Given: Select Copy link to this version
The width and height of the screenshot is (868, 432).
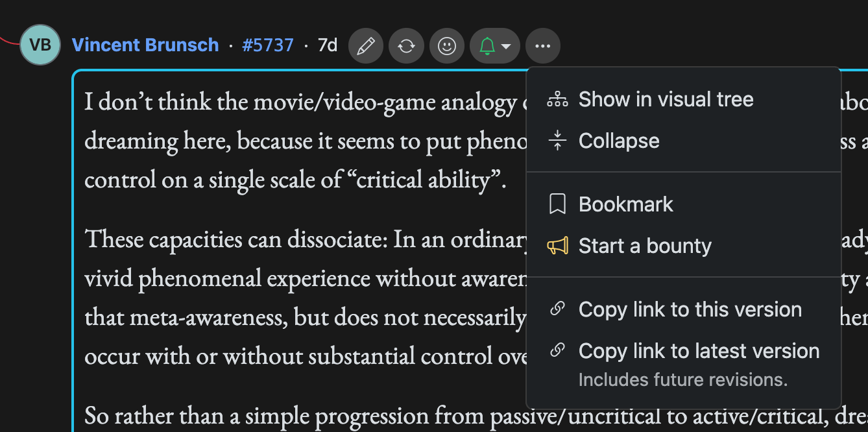Looking at the screenshot, I should tap(684, 309).
